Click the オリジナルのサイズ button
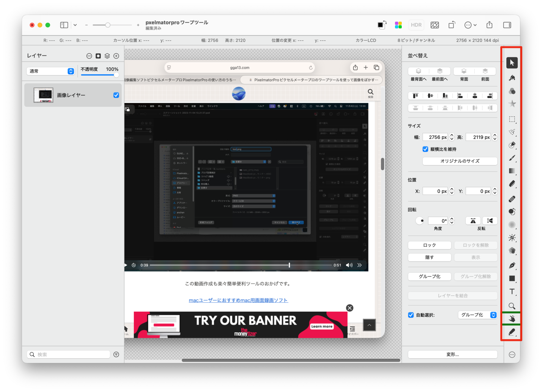542x392 pixels. tap(460, 161)
